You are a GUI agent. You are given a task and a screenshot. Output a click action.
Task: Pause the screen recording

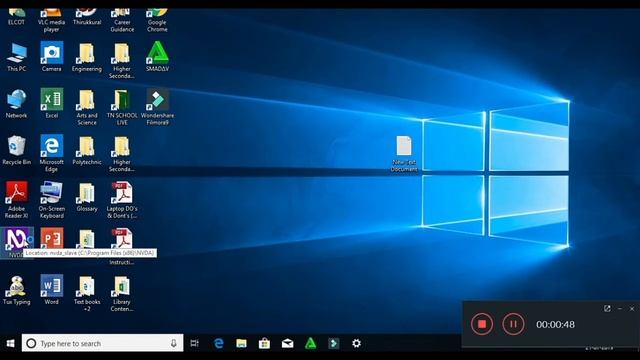[513, 324]
